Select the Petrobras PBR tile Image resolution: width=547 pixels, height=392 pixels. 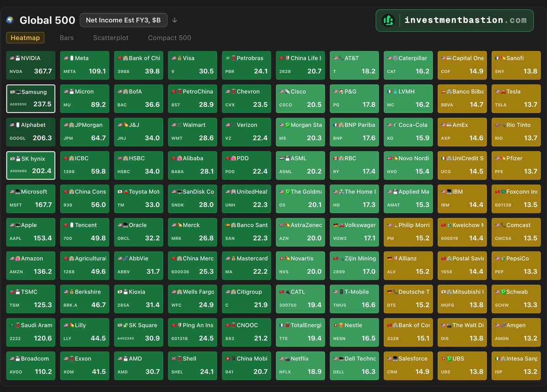point(247,65)
